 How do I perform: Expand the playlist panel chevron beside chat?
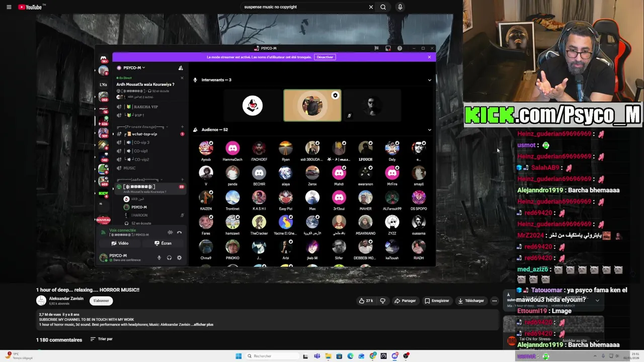point(597,301)
